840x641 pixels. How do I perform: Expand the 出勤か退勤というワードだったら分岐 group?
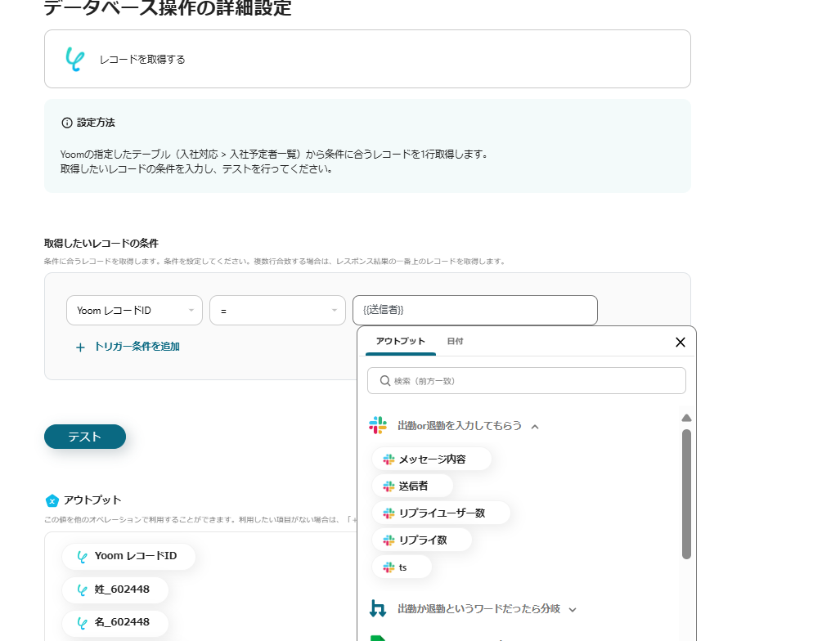pyautogui.click(x=573, y=609)
